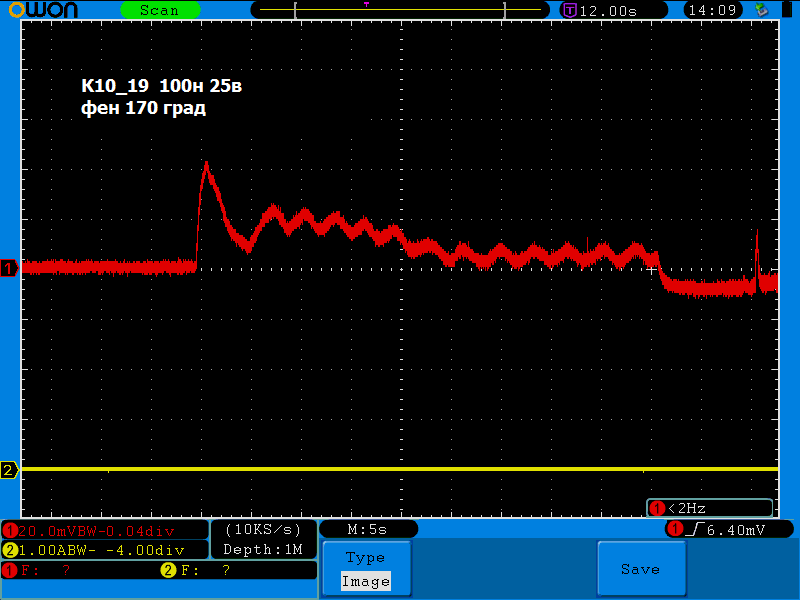The image size is (800, 600).
Task: Open the M:5s timebase setting
Action: click(367, 529)
